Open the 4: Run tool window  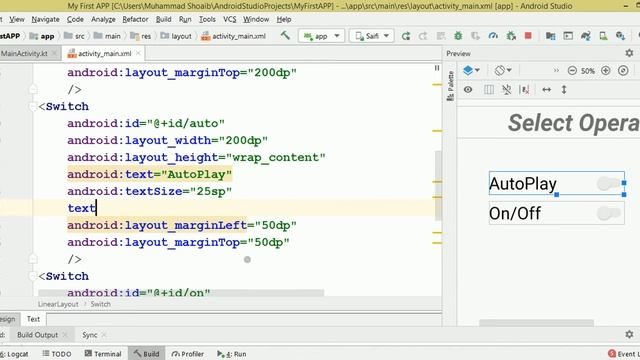(231, 354)
